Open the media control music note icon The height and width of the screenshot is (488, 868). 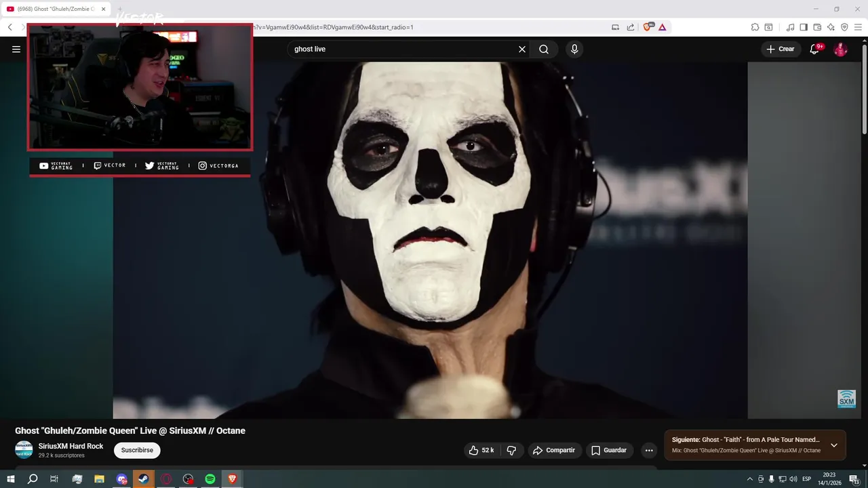790,27
